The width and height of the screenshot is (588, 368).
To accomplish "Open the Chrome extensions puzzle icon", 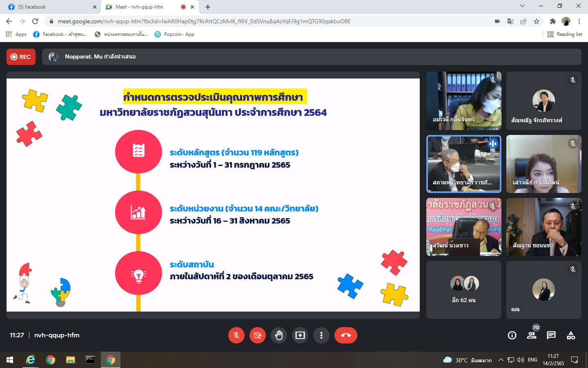I will click(x=552, y=21).
